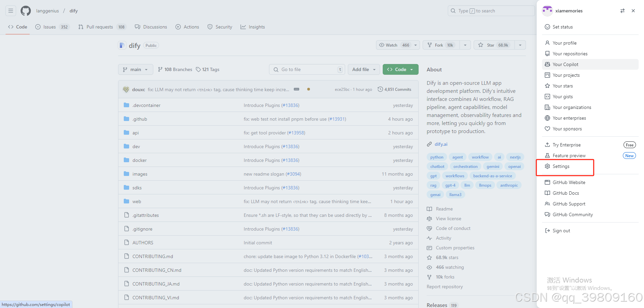
Task: Click commit author douxc
Action: point(139,89)
